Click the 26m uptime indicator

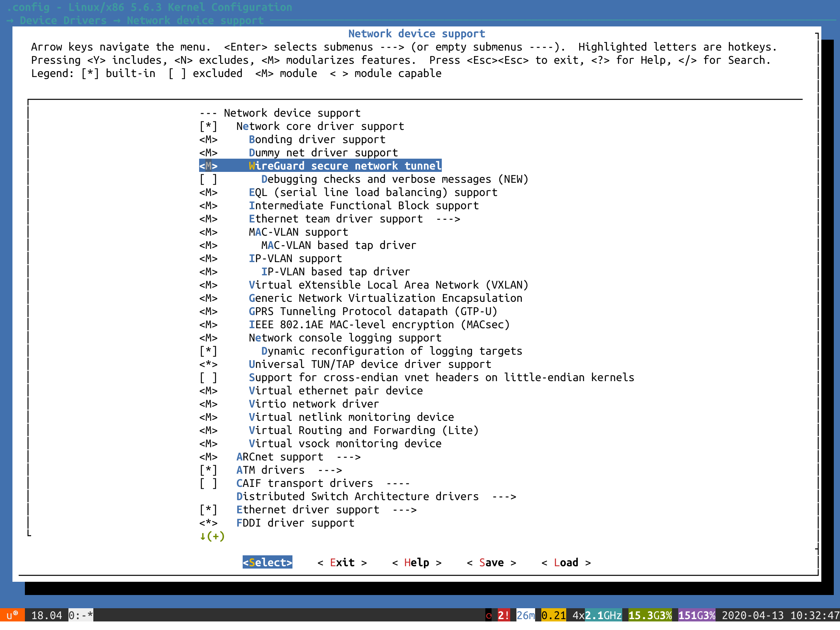pyautogui.click(x=525, y=616)
